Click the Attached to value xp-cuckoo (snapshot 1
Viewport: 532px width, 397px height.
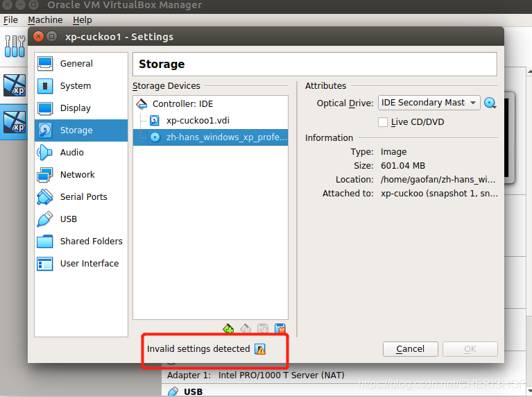[x=439, y=194]
